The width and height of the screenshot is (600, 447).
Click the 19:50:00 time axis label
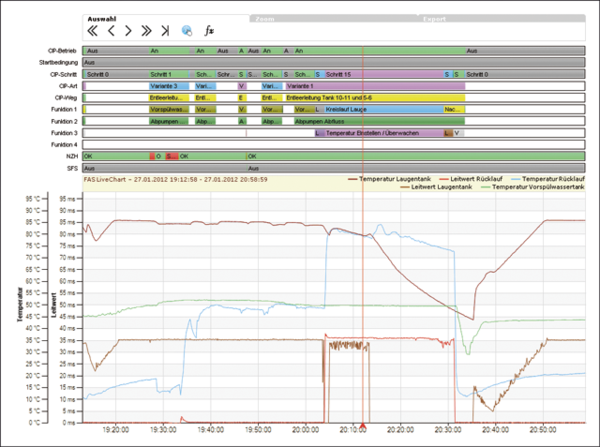pos(258,430)
